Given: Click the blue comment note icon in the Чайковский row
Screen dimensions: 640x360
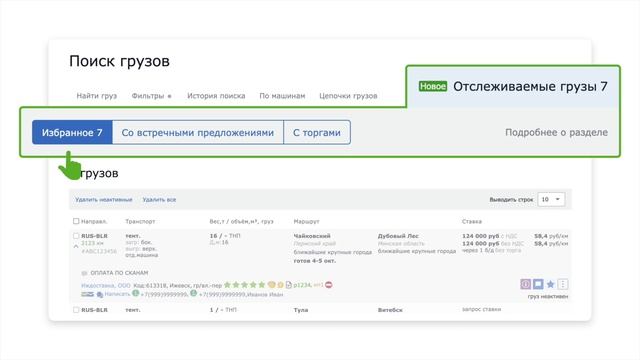Looking at the screenshot, I should (538, 284).
